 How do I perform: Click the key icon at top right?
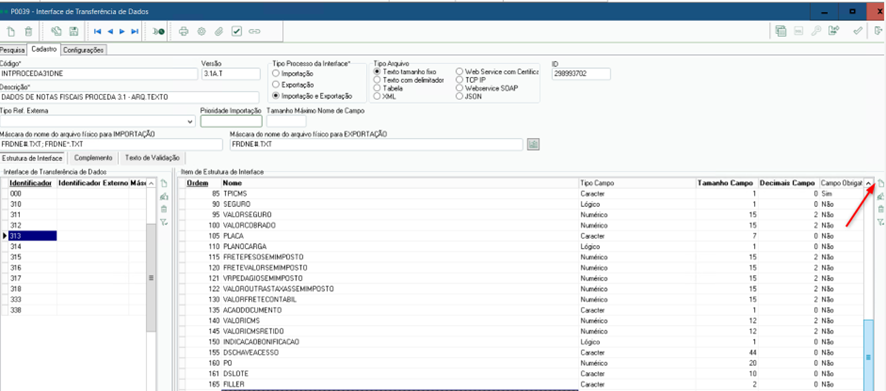(815, 32)
